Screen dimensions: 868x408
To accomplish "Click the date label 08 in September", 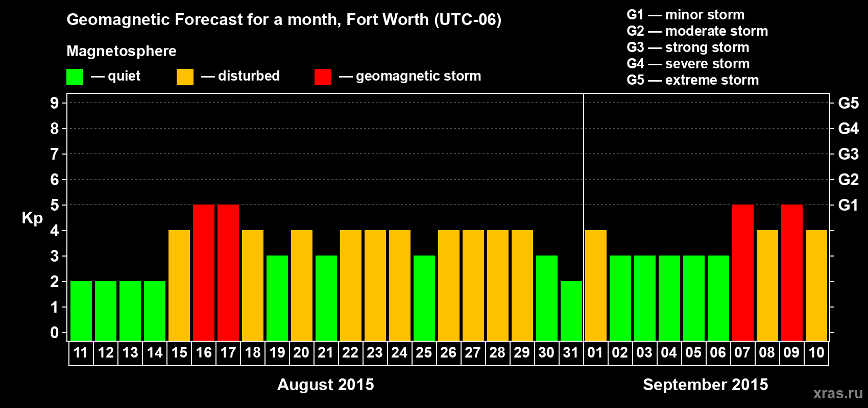I will [767, 352].
